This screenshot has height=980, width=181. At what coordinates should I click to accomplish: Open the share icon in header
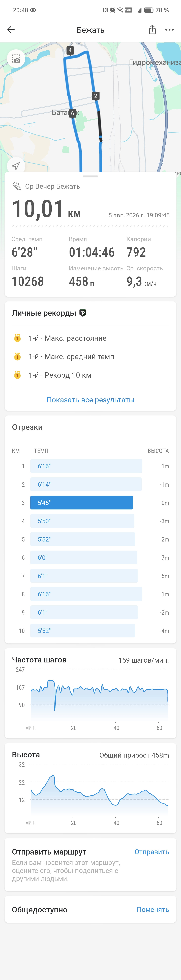point(152,30)
